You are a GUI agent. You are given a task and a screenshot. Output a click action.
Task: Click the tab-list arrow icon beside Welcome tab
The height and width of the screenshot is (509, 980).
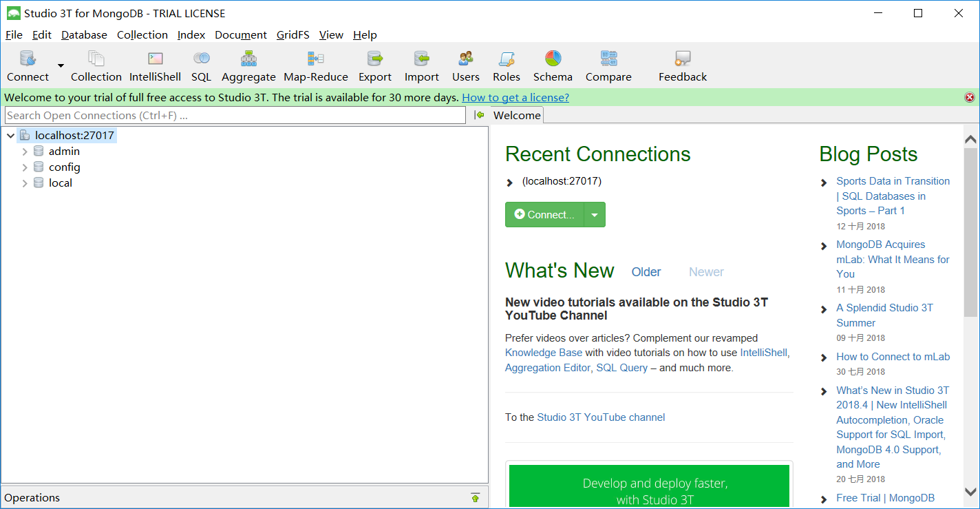click(480, 115)
